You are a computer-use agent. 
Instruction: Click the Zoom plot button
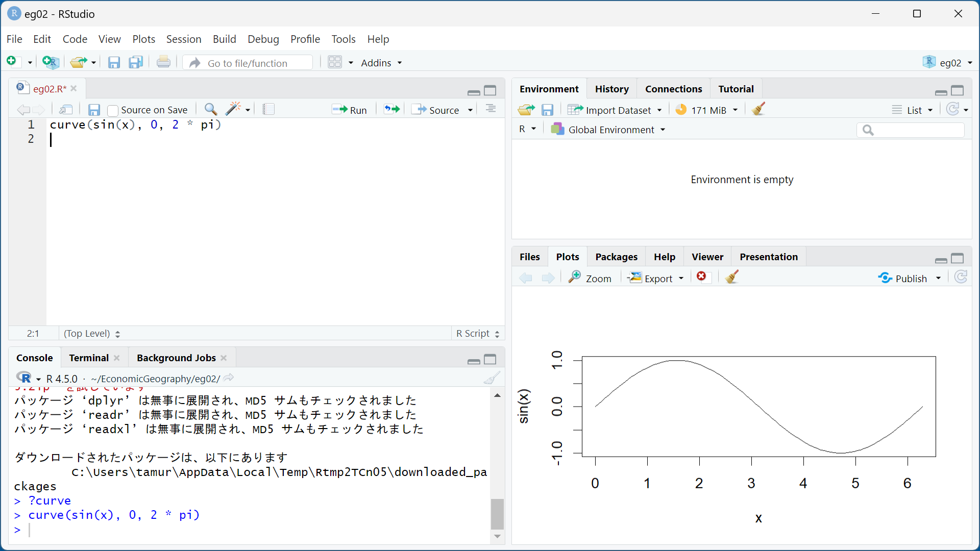click(x=591, y=278)
